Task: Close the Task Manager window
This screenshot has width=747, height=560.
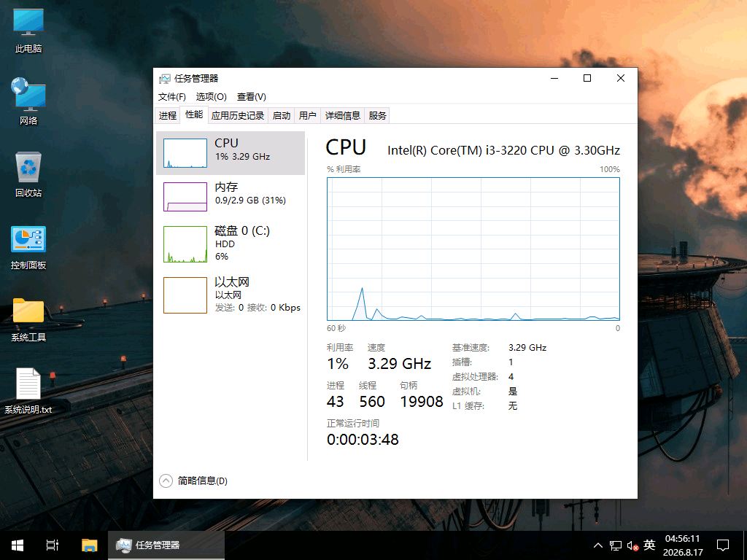Action: [x=620, y=78]
